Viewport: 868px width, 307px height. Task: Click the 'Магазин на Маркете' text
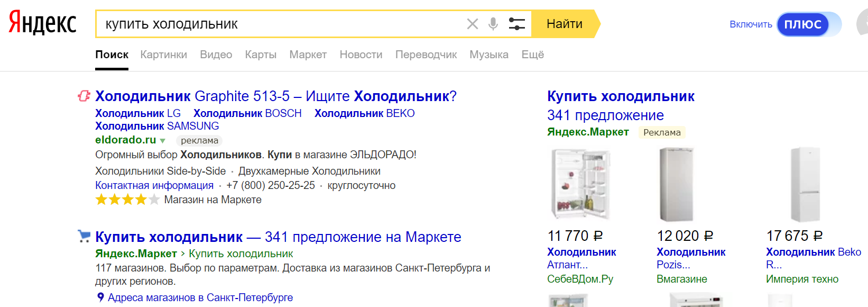pyautogui.click(x=213, y=200)
